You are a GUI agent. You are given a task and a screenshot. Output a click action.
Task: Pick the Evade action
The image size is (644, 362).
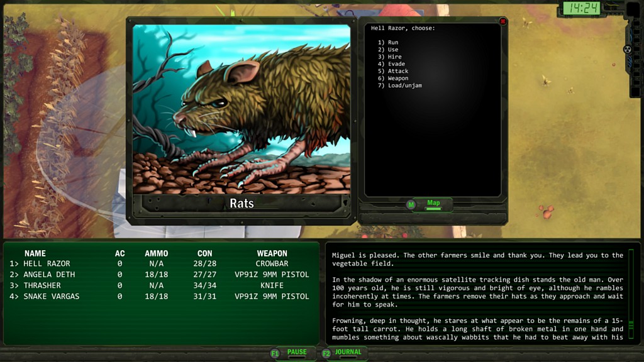tap(396, 64)
